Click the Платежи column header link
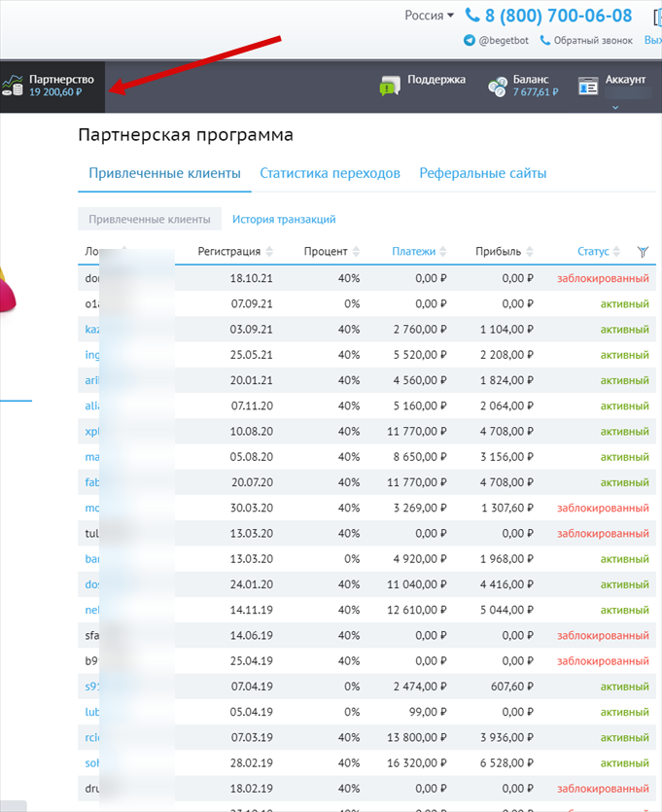The image size is (662, 812). point(413,251)
